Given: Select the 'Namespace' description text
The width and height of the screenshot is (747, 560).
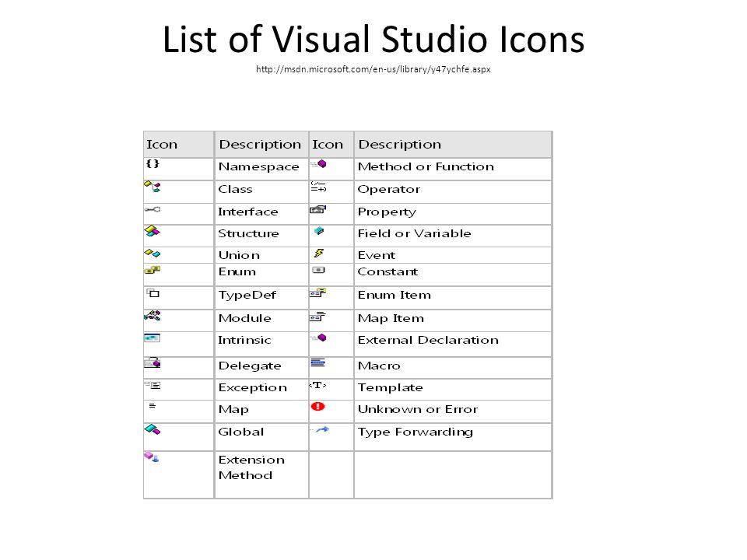Looking at the screenshot, I should click(258, 166).
